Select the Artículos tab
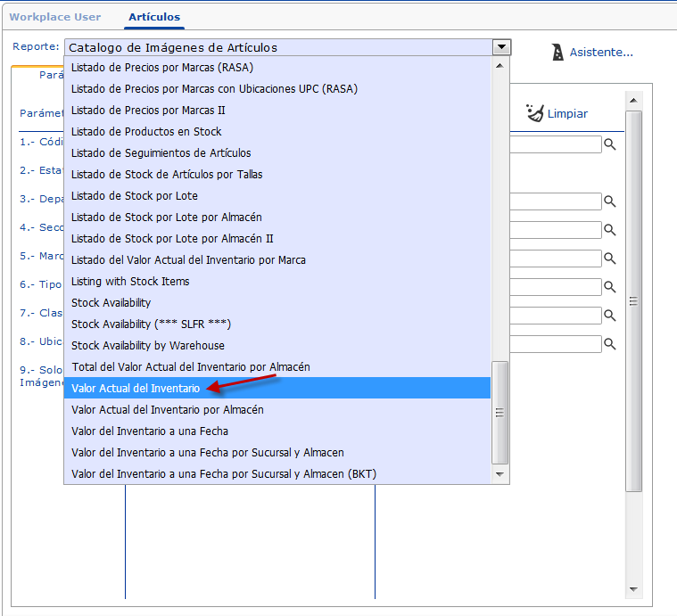This screenshot has height=616, width=677. click(x=154, y=17)
